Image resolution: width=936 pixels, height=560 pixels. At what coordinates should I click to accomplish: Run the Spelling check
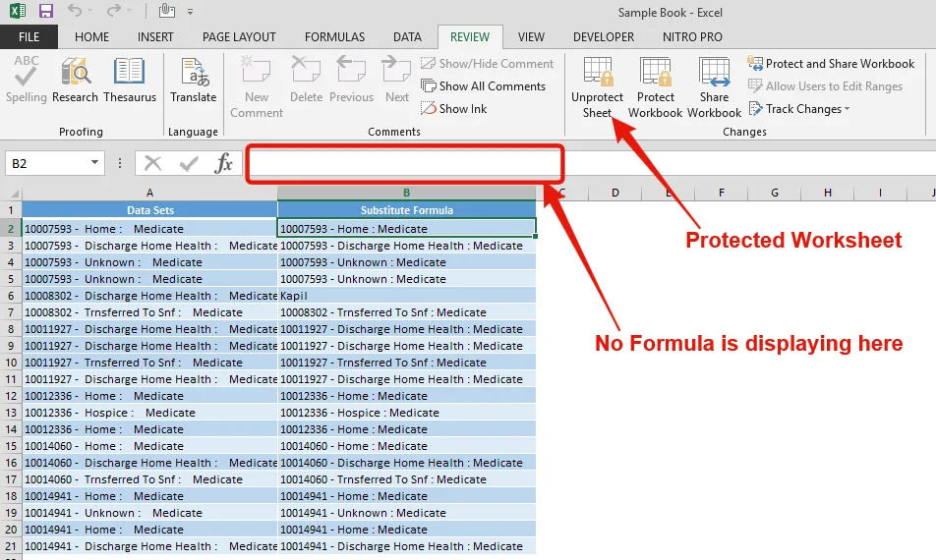point(26,79)
